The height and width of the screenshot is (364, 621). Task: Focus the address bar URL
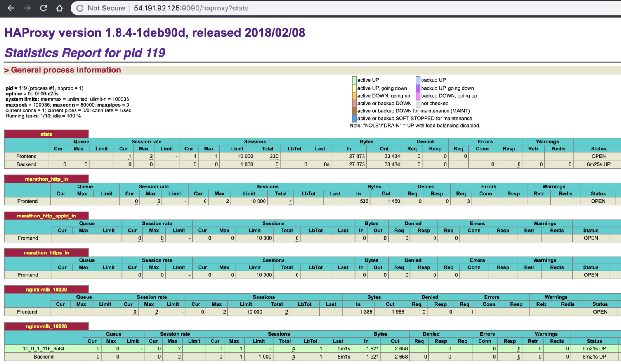pyautogui.click(x=191, y=8)
